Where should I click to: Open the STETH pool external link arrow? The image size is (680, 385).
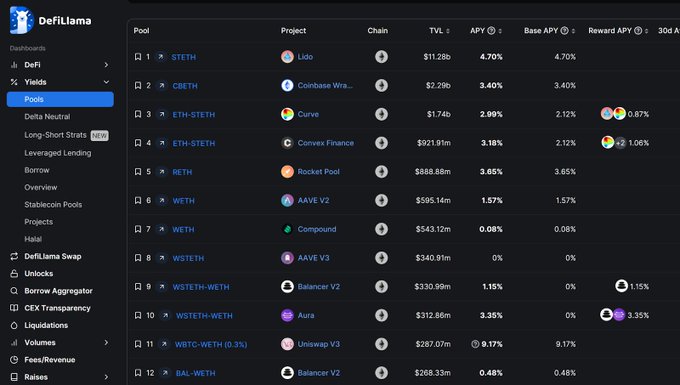160,57
